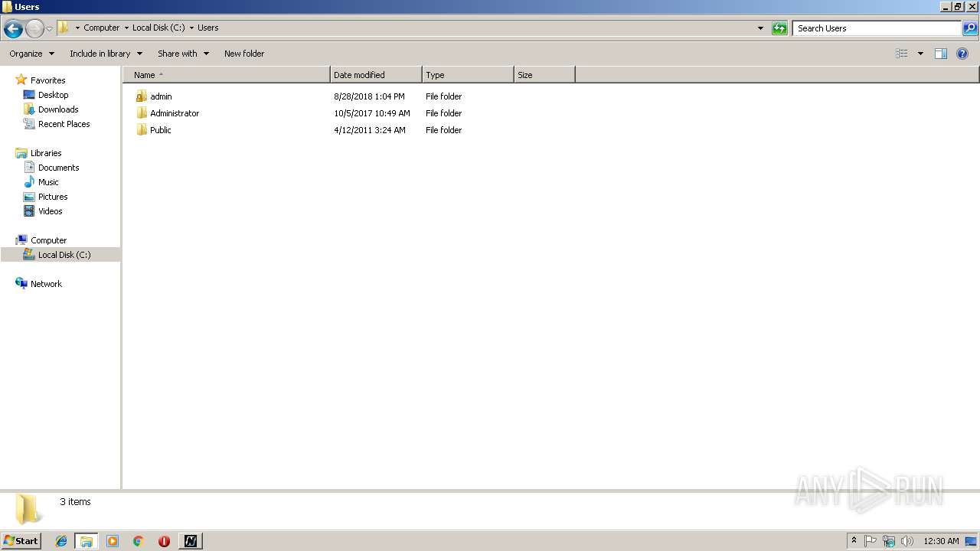Select Local Disk (C:) in the breadcrumb
This screenshot has height=551, width=980.
[x=158, y=28]
